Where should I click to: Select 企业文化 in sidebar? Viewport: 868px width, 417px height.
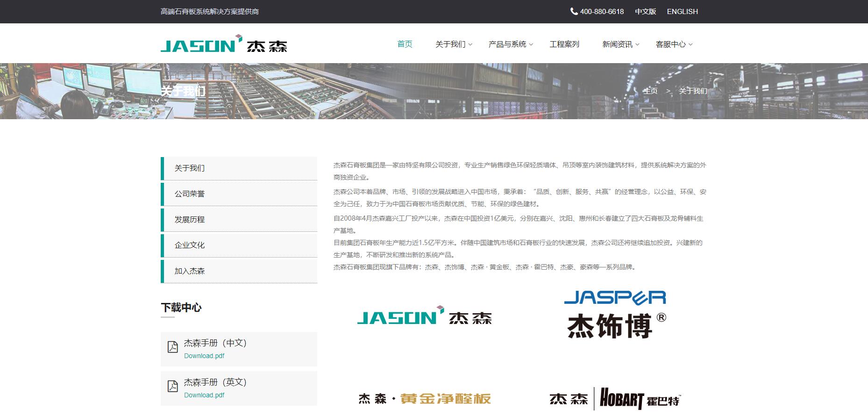pos(239,245)
